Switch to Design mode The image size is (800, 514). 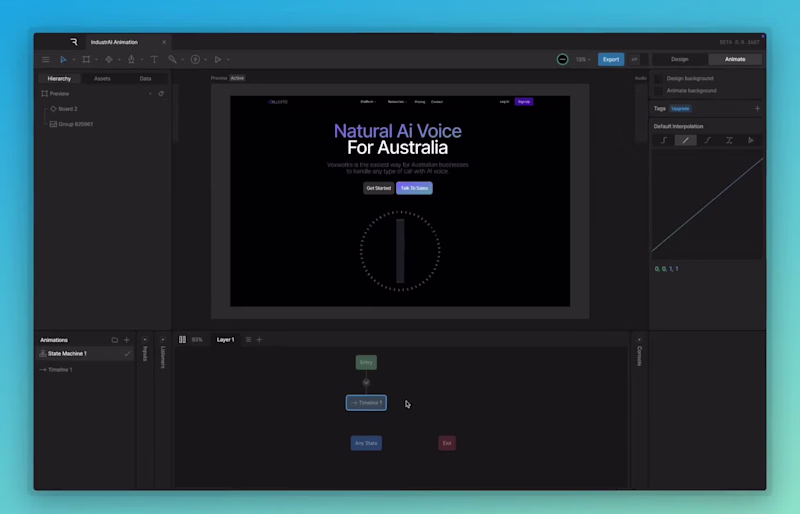680,59
